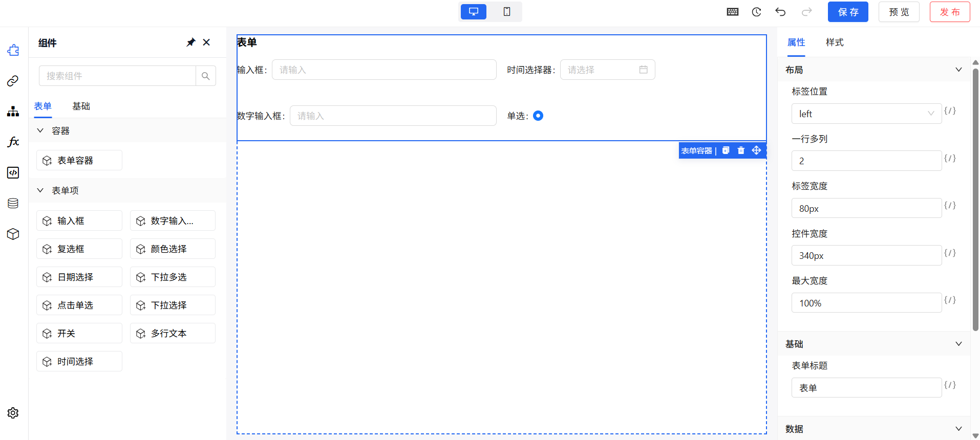Screen dimensions: 980x440
Task: Click the 发布 button
Action: [x=949, y=12]
